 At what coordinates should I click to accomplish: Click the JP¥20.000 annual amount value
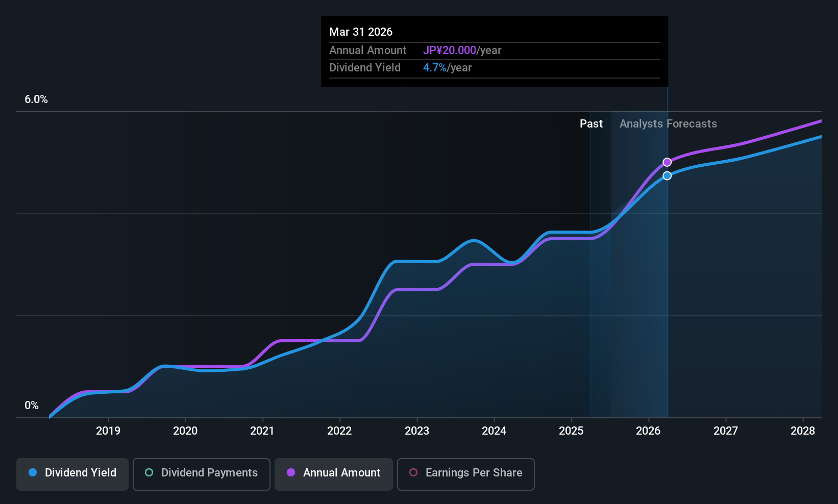point(449,50)
